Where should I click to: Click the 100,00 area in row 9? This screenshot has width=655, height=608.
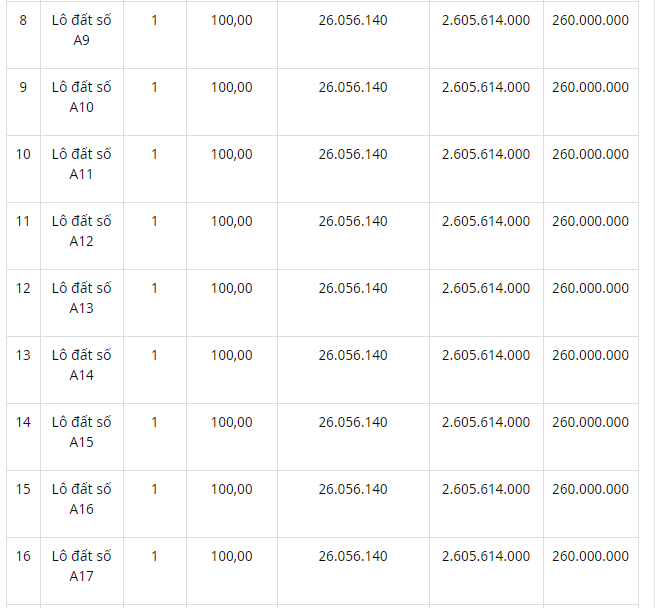231,87
